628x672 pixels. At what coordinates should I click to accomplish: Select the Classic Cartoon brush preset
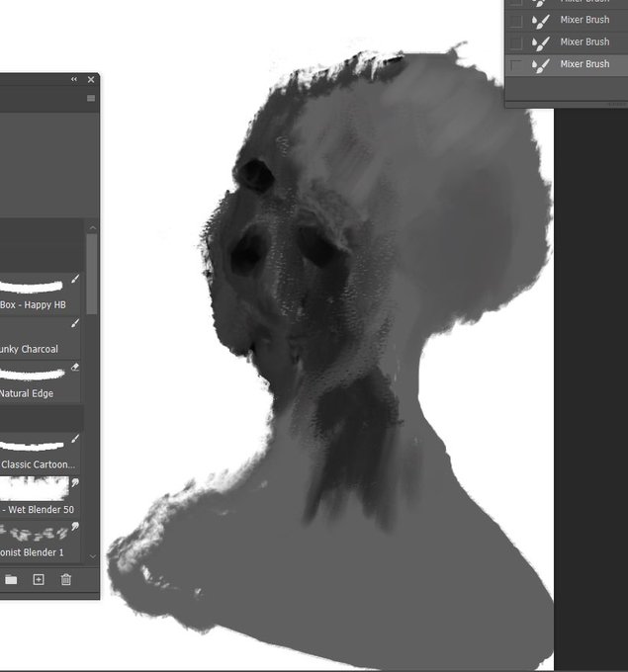pyautogui.click(x=40, y=453)
